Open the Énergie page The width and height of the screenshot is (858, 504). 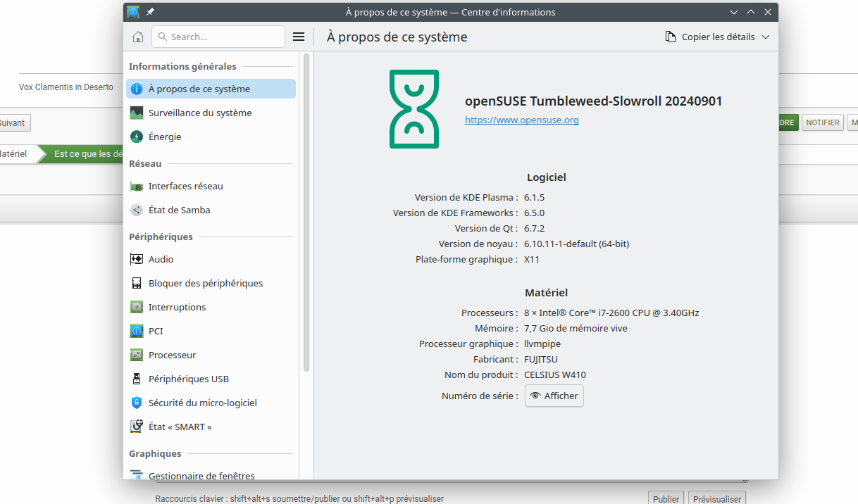click(211, 137)
